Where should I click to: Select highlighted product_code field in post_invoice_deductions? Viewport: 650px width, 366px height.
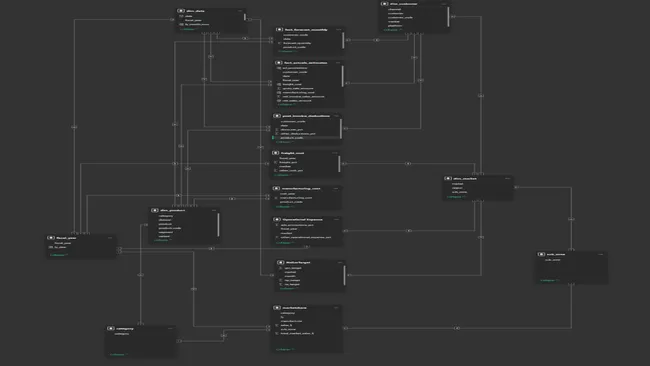pyautogui.click(x=306, y=138)
